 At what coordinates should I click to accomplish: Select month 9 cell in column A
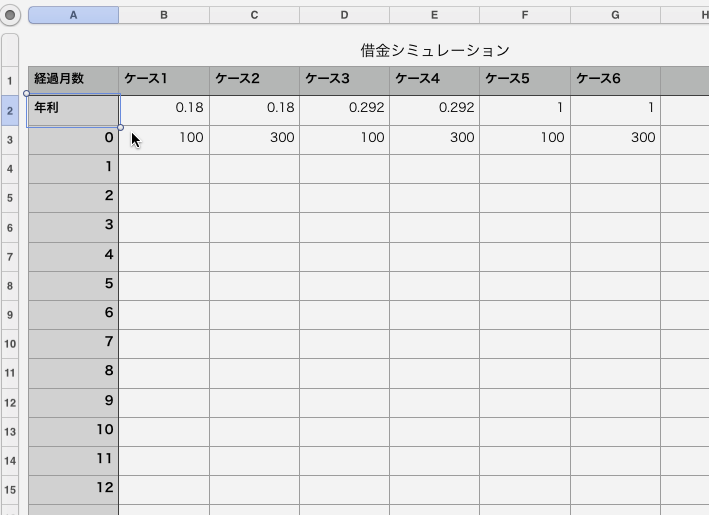click(73, 402)
